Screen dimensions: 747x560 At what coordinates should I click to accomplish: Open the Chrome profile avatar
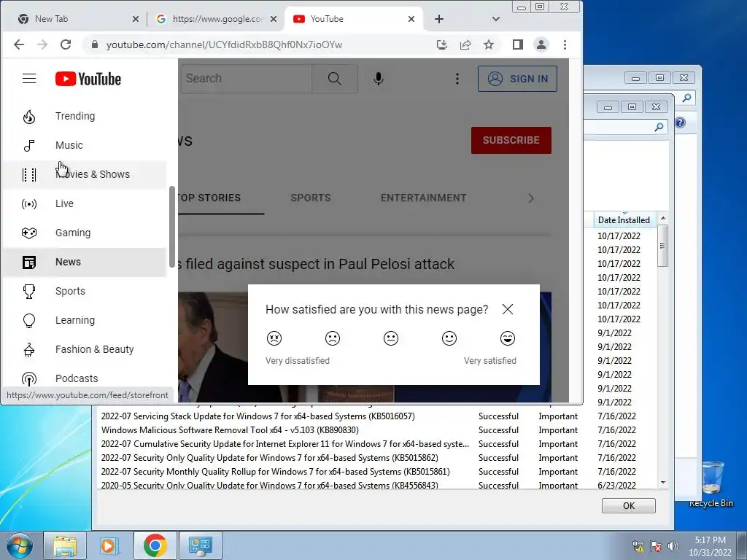coord(541,44)
